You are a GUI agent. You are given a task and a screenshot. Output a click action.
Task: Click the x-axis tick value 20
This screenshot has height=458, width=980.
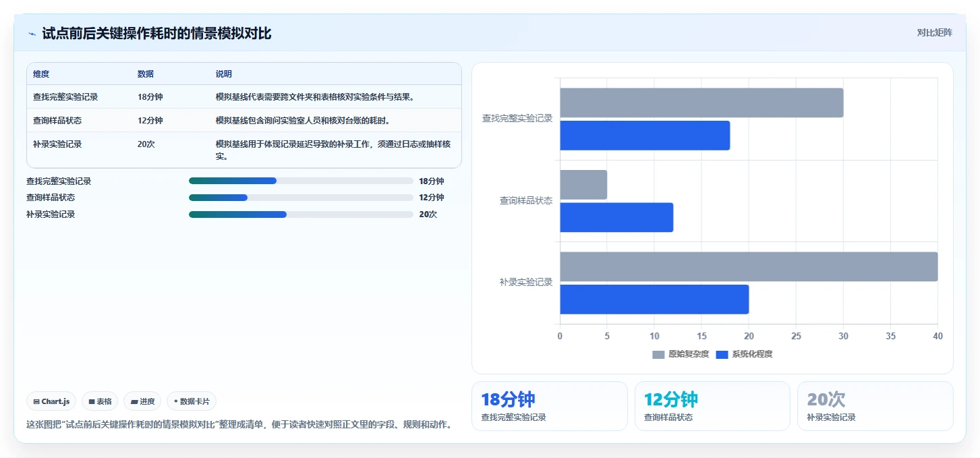pyautogui.click(x=749, y=336)
